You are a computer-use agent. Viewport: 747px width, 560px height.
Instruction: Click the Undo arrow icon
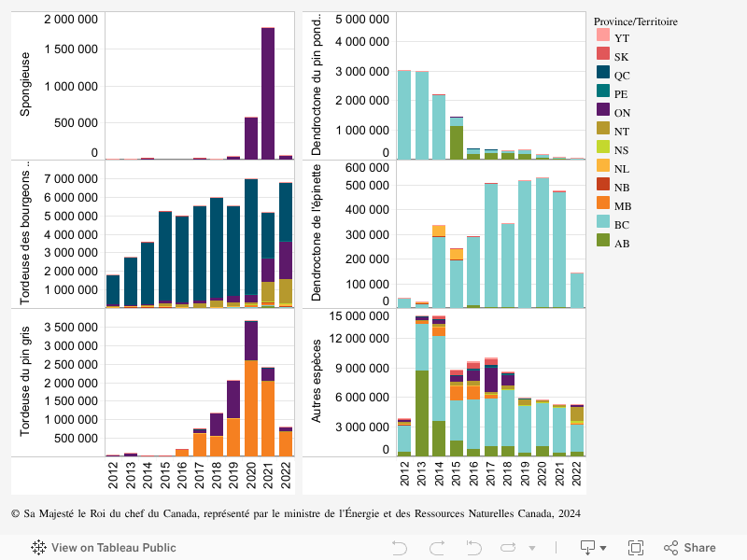tap(400, 548)
